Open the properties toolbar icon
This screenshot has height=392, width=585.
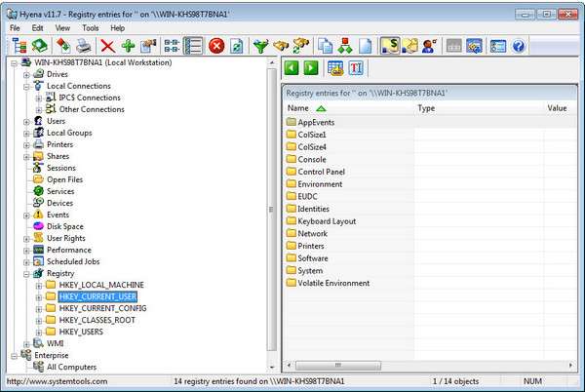148,46
